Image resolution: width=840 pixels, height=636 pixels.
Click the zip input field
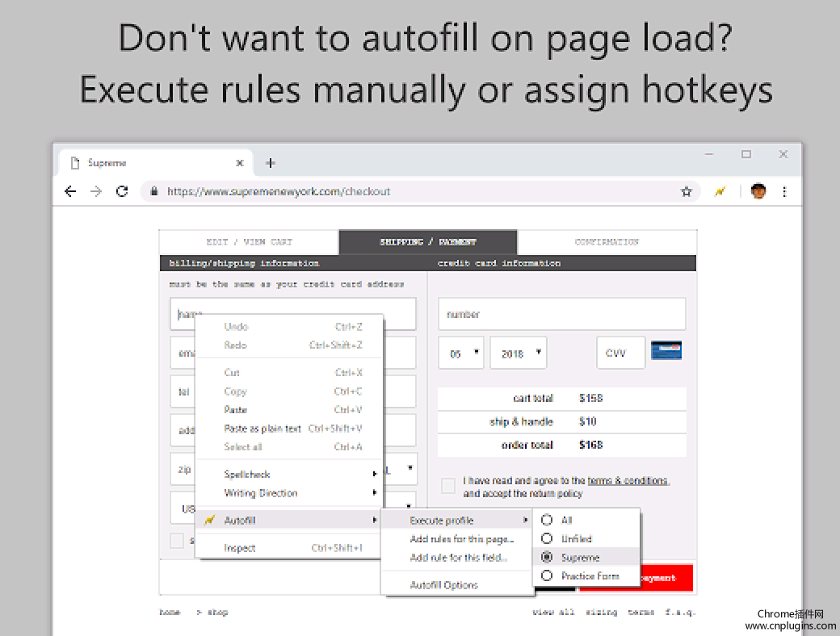click(183, 469)
